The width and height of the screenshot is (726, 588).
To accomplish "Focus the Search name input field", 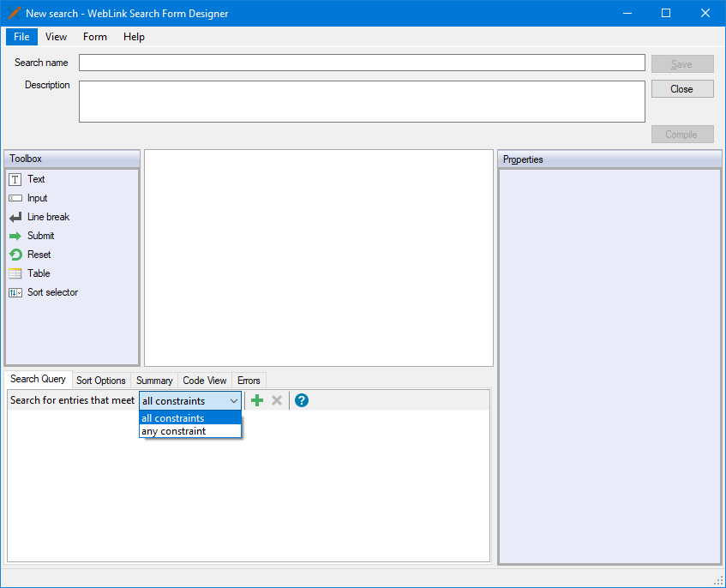I will point(362,63).
